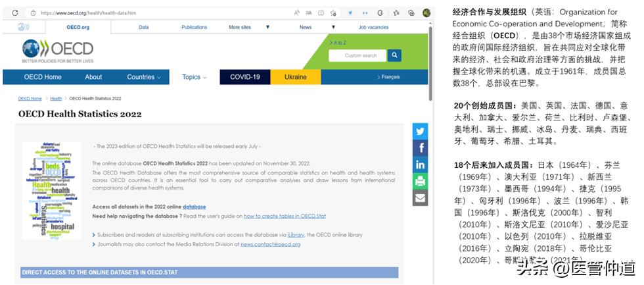Open the Data top link
Screen dimensions: 644x285
(144, 27)
